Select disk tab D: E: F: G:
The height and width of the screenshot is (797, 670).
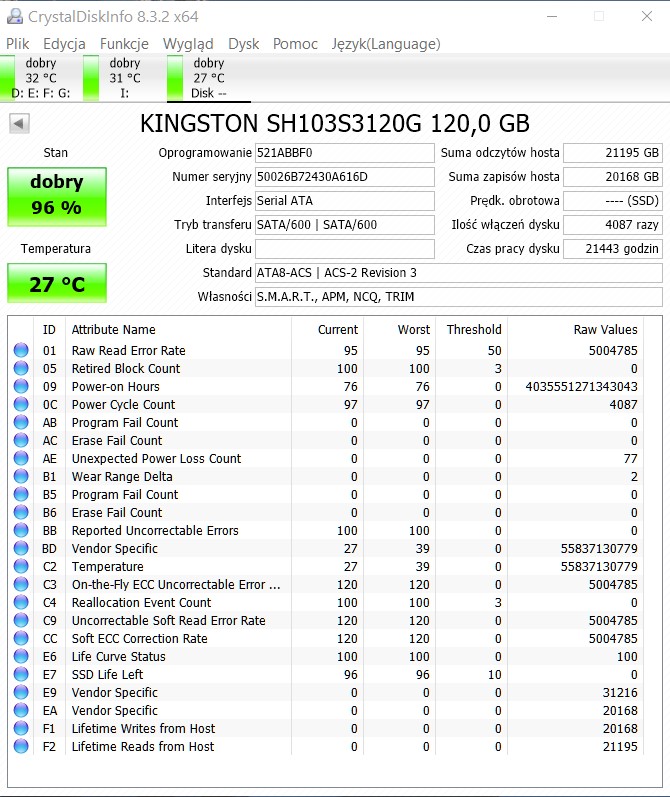pos(42,78)
